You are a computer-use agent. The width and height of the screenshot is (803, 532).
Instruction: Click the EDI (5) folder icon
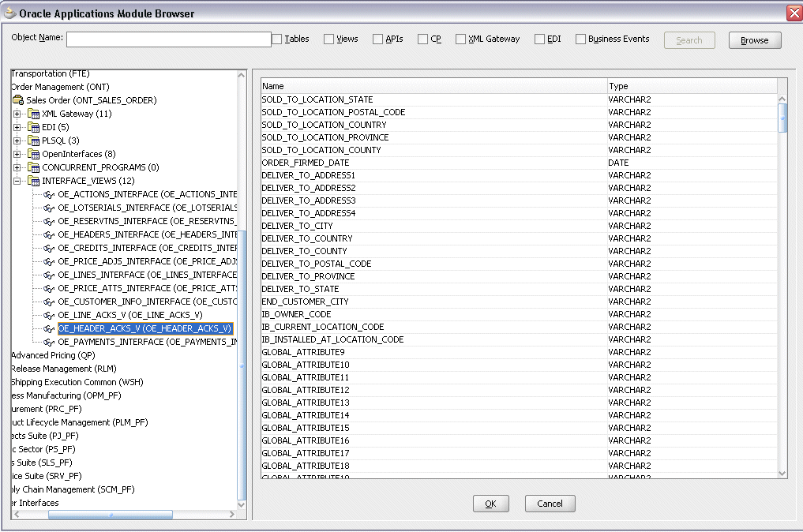33,127
